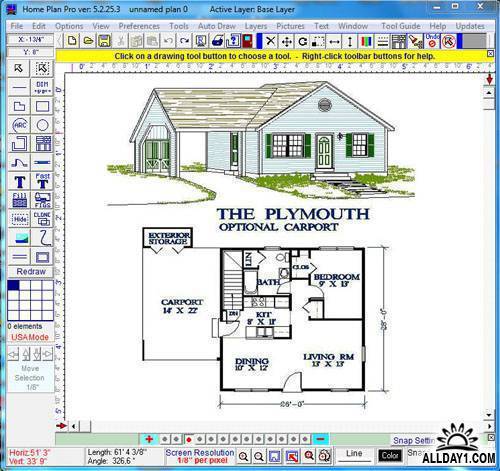Viewport: 500px width, 471px height.
Task: Select the Text tool with the large T
Action: pos(20,182)
